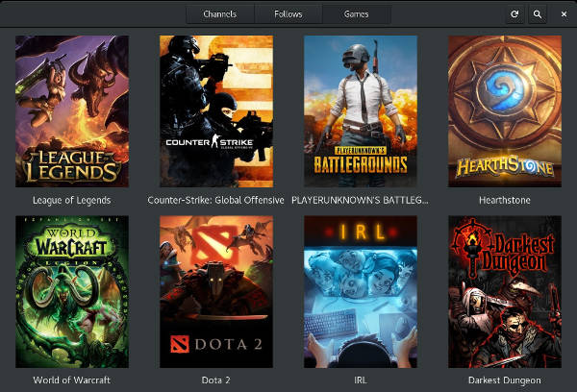Click 'Counter-Strike: Global Offensive' caption
This screenshot has width=577, height=392.
coord(216,201)
